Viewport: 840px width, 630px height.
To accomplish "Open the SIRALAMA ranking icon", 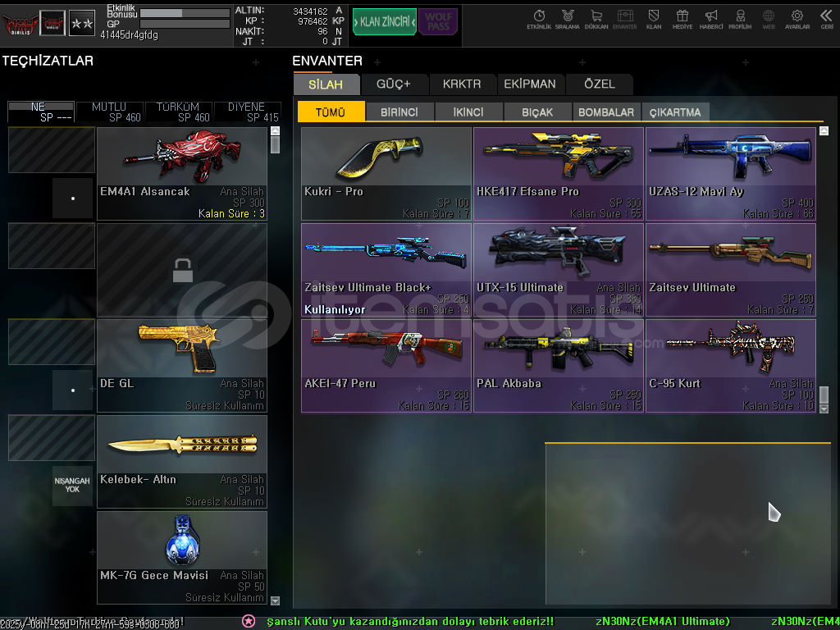I will pos(568,19).
